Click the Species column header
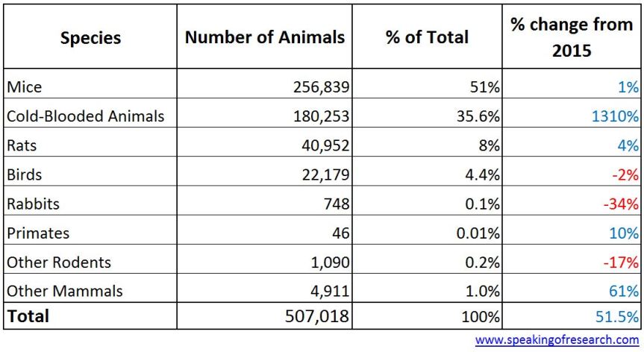This screenshot has width=644, height=352. click(90, 37)
